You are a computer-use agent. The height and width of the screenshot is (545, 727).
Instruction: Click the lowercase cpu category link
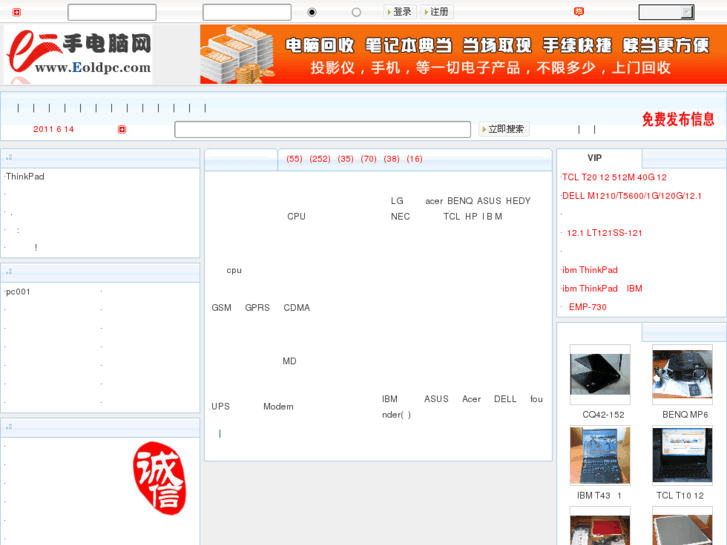click(234, 270)
